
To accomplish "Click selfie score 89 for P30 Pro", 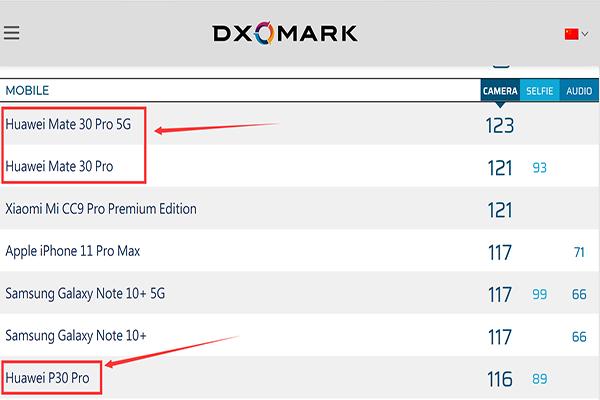I will click(x=540, y=379).
